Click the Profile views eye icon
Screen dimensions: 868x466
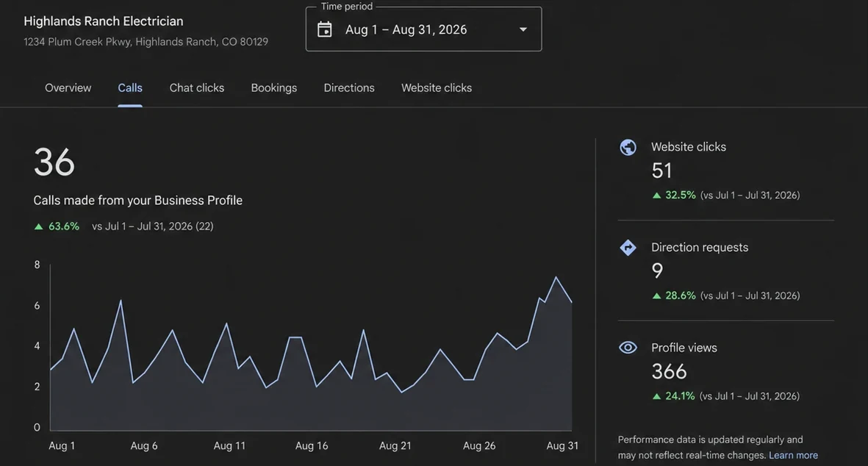point(628,348)
